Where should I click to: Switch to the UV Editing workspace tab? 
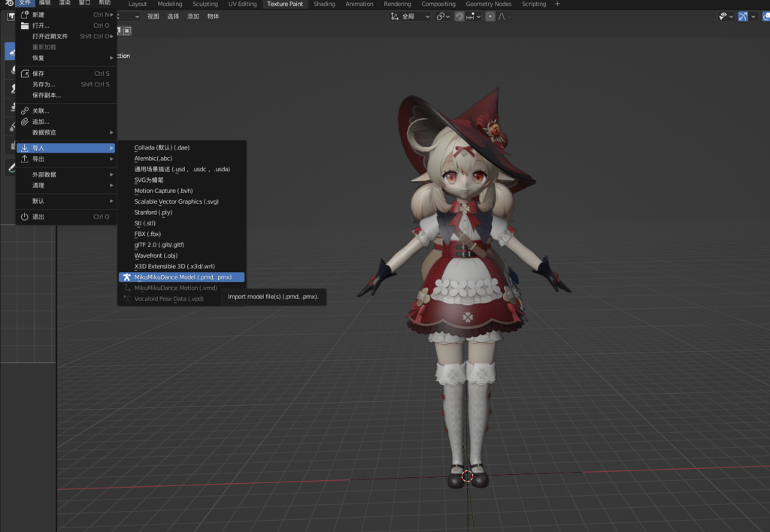point(243,4)
